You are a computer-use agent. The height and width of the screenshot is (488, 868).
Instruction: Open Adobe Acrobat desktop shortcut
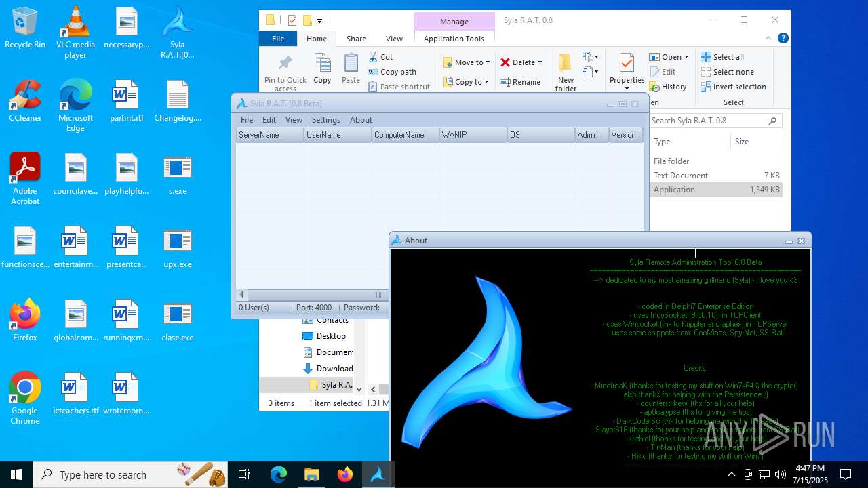coord(25,179)
